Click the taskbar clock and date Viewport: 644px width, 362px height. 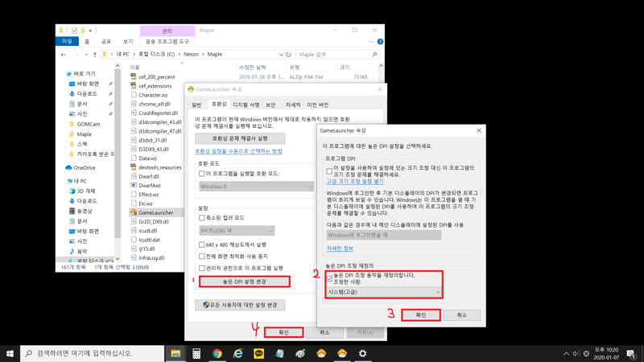[x=606, y=353]
